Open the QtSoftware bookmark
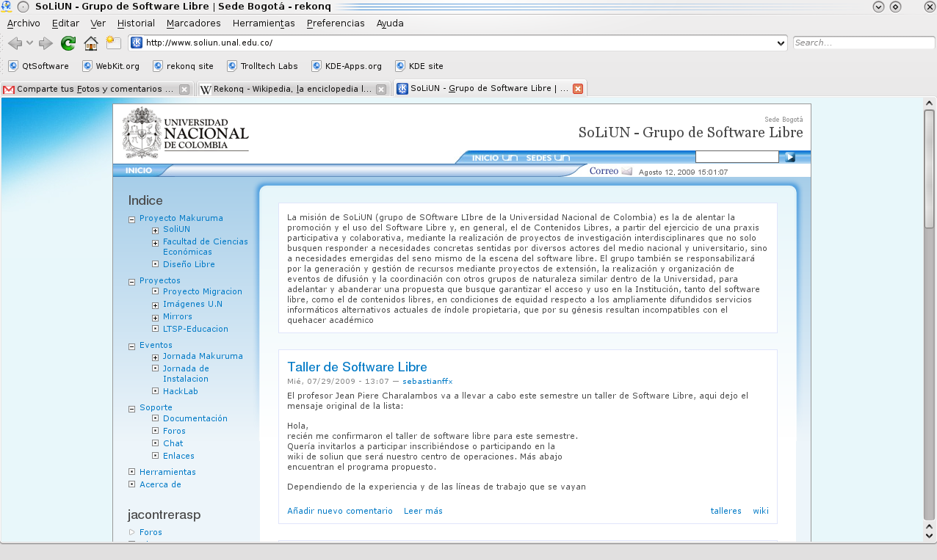937x560 pixels. [x=38, y=66]
